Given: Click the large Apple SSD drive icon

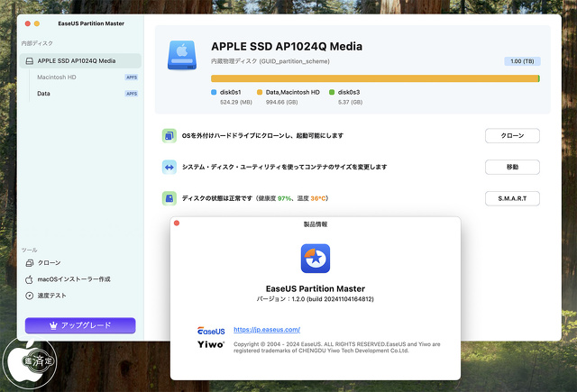Looking at the screenshot, I should [x=182, y=55].
